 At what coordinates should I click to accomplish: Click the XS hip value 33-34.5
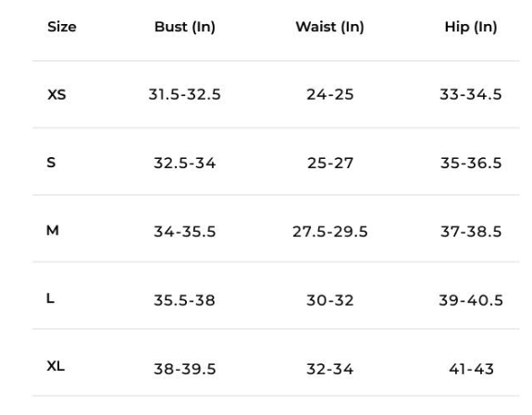[x=471, y=94]
